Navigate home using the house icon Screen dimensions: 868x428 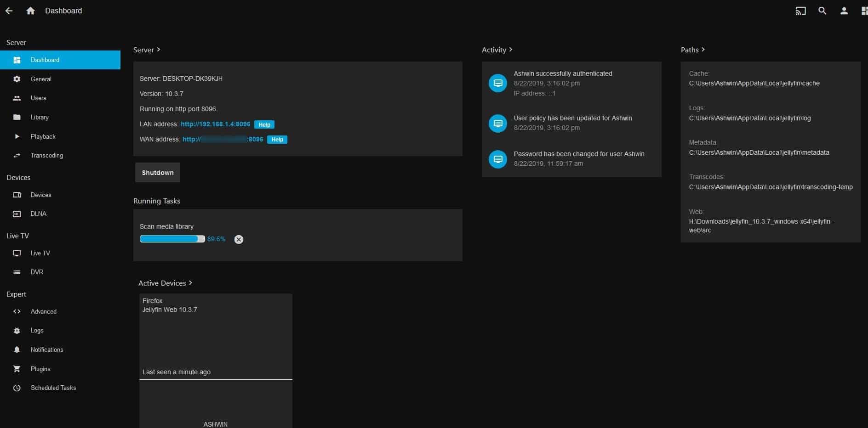[30, 10]
